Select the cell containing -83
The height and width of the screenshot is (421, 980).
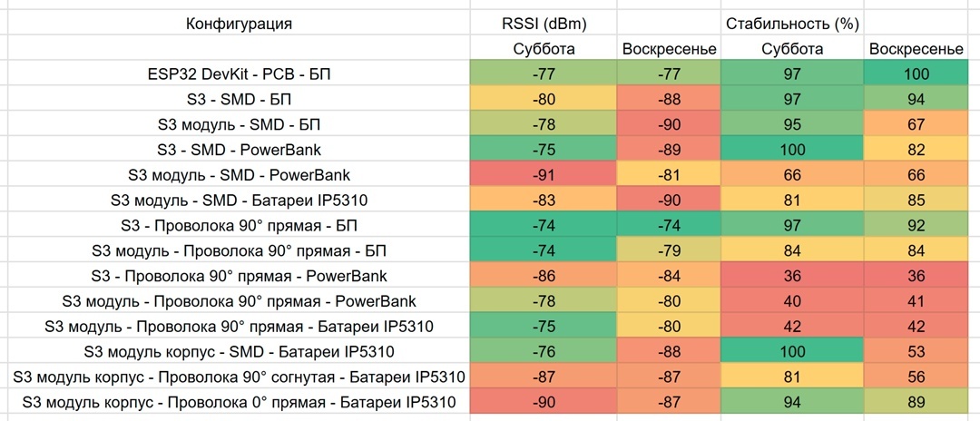[544, 200]
